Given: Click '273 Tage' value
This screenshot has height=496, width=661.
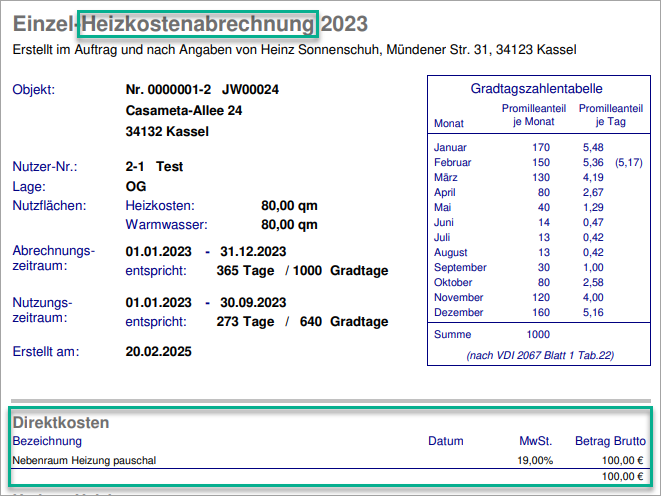Looking at the screenshot, I should coord(245,322).
